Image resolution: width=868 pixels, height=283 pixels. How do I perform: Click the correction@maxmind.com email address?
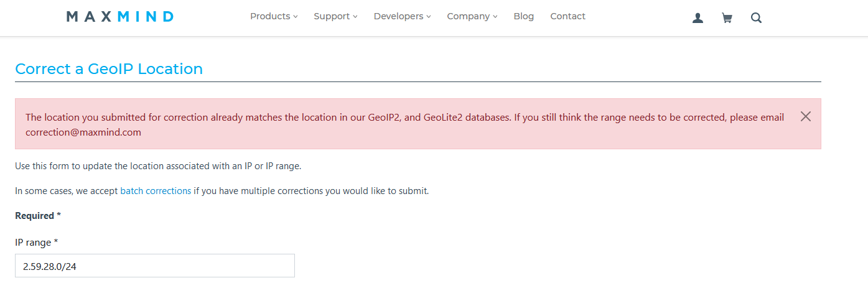click(83, 132)
